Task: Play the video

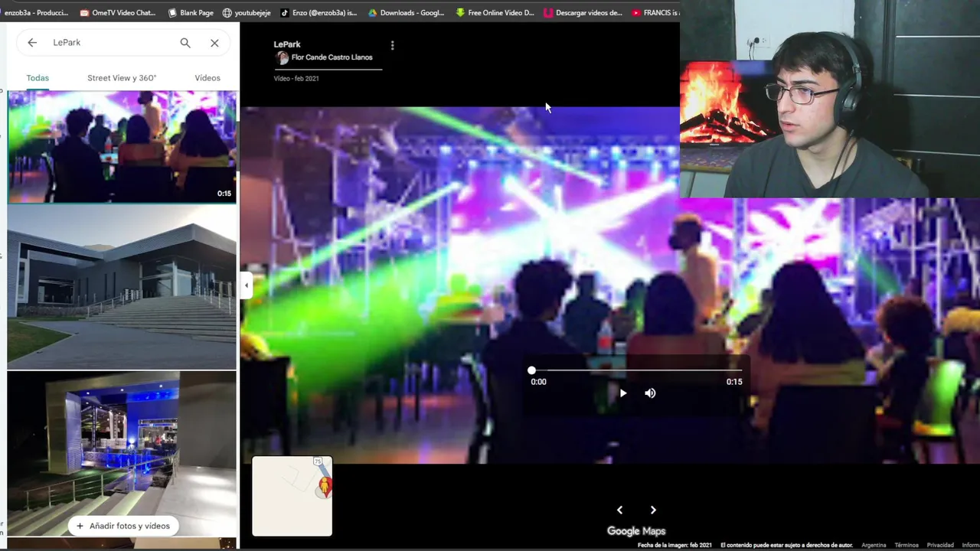Action: pyautogui.click(x=622, y=393)
